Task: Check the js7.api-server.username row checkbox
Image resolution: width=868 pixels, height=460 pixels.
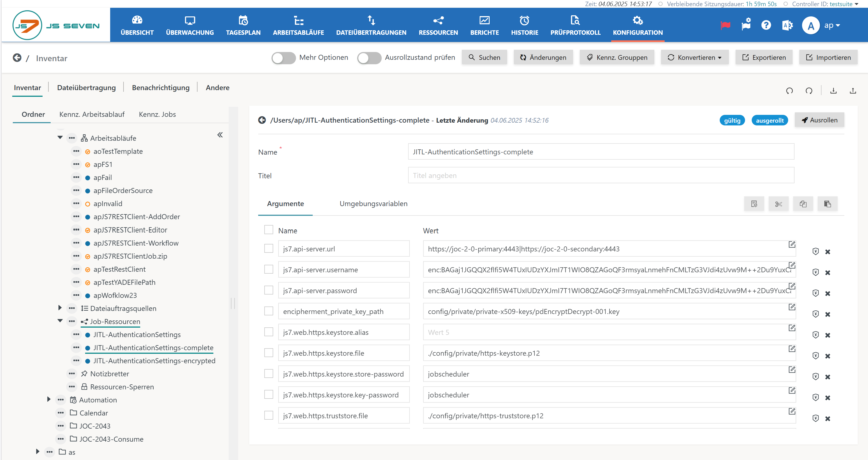Action: [x=268, y=269]
